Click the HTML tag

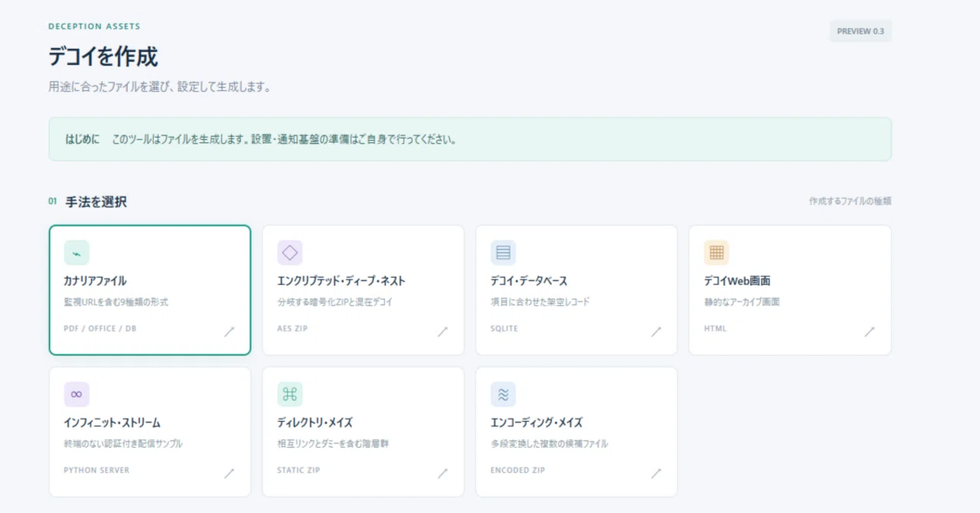pos(715,328)
